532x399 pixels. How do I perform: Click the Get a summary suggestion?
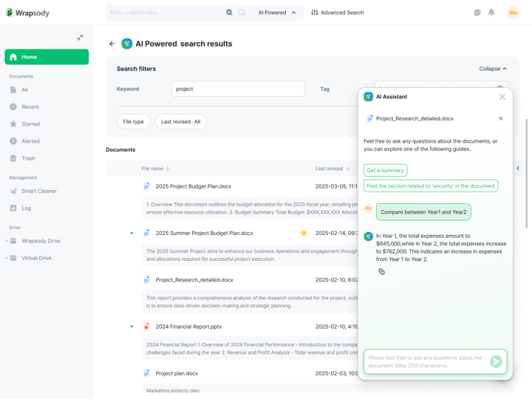tap(385, 171)
